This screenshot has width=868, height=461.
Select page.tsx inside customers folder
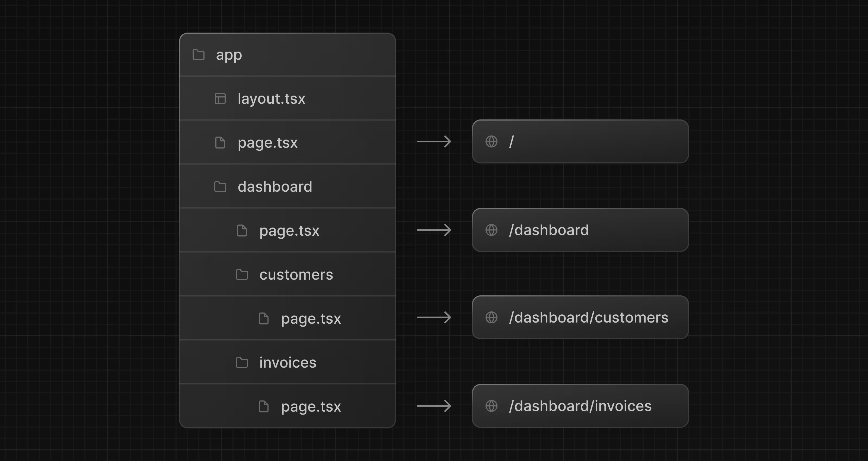coord(311,319)
